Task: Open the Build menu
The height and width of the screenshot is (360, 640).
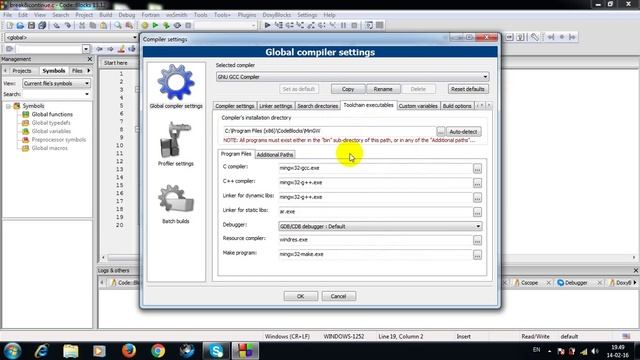Action: 106,15
